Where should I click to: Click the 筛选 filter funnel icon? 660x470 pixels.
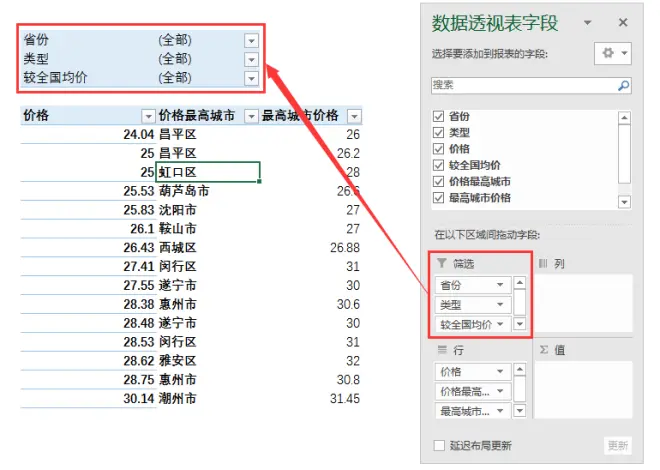pyautogui.click(x=442, y=263)
